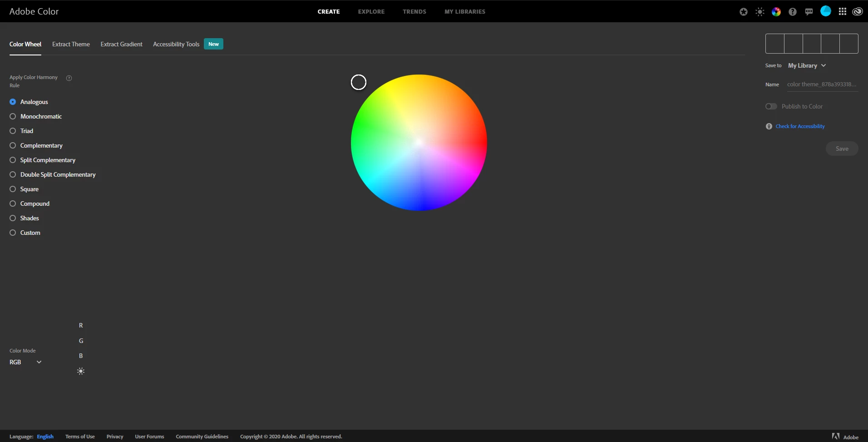
Task: Toggle the Publish to Color switch
Action: (x=771, y=106)
